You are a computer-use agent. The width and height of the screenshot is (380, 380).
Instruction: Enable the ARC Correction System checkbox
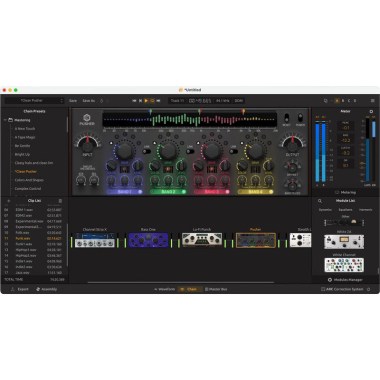coord(323,289)
